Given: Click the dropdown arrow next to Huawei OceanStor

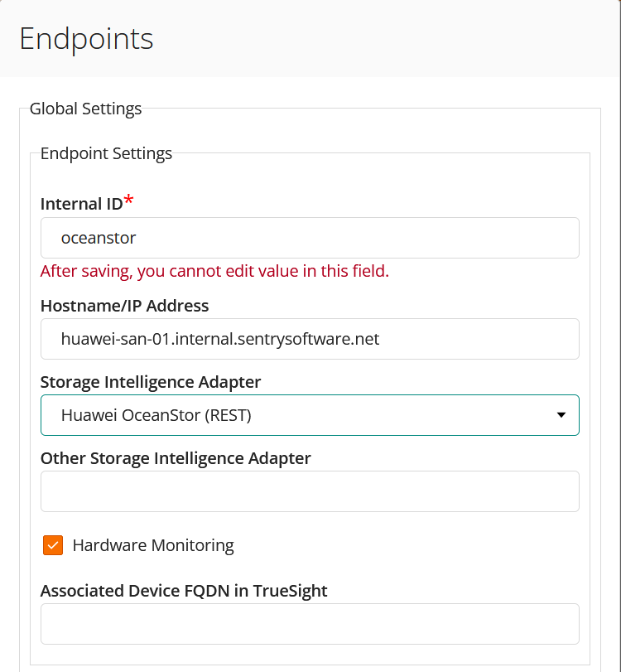Looking at the screenshot, I should pyautogui.click(x=561, y=414).
